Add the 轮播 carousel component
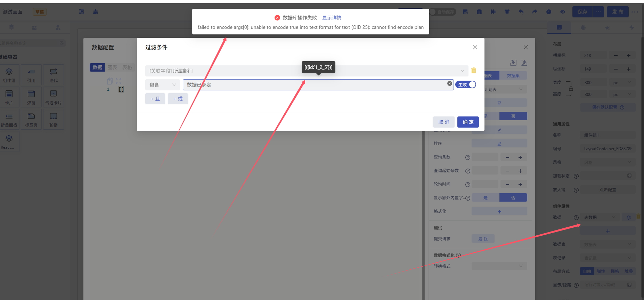 coord(54,119)
